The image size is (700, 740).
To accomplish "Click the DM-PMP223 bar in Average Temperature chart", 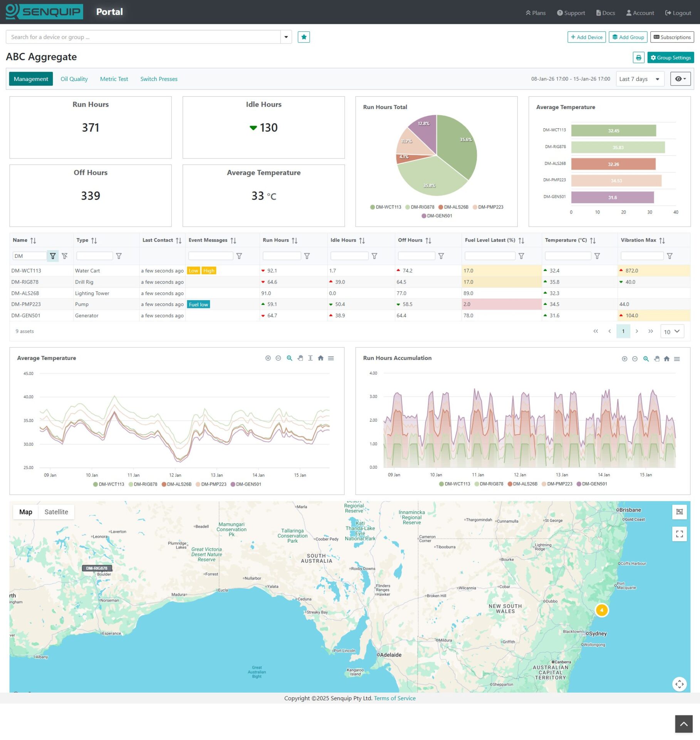I will [x=616, y=180].
